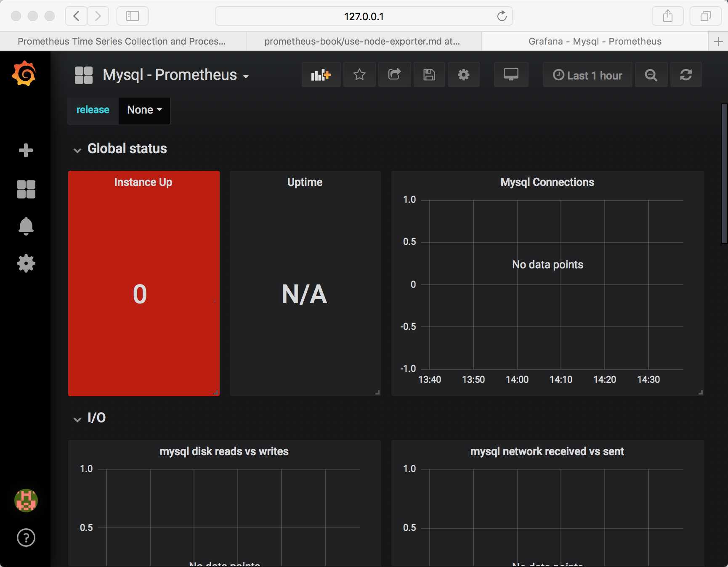
Task: Click the red Instance Up value 0
Action: (x=140, y=294)
